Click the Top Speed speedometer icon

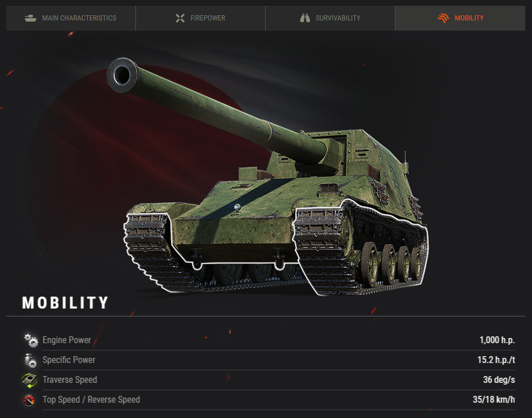(29, 400)
